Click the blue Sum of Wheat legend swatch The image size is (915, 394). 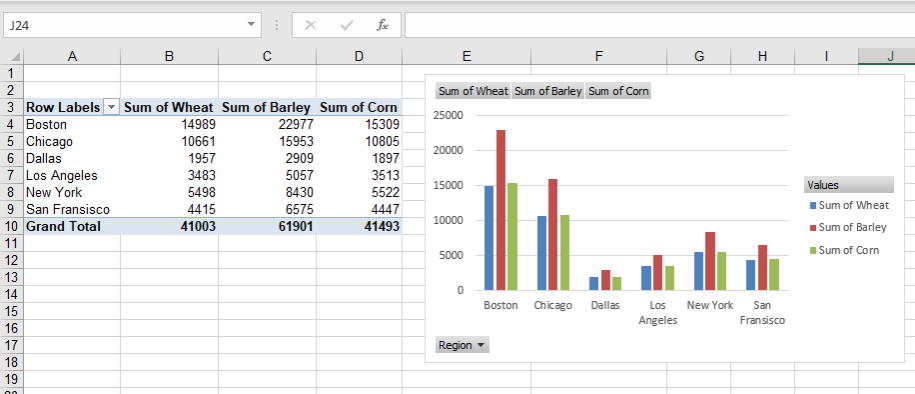coord(813,205)
